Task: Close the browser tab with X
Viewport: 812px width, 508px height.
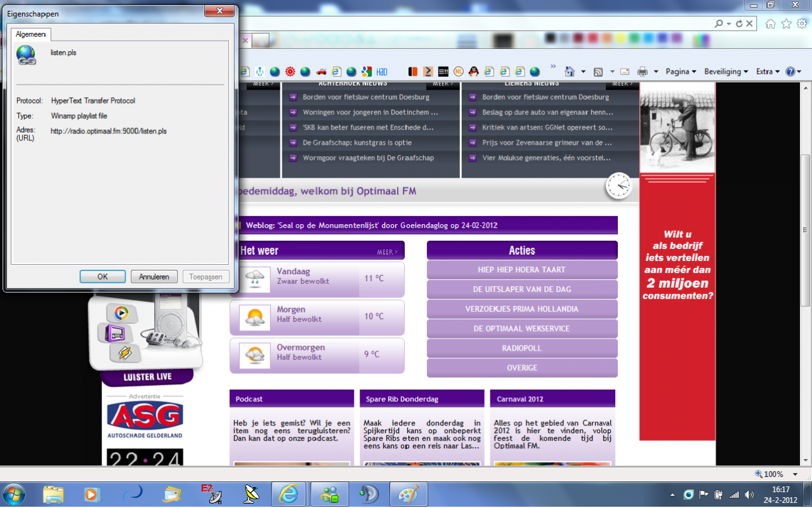Action: (x=246, y=40)
